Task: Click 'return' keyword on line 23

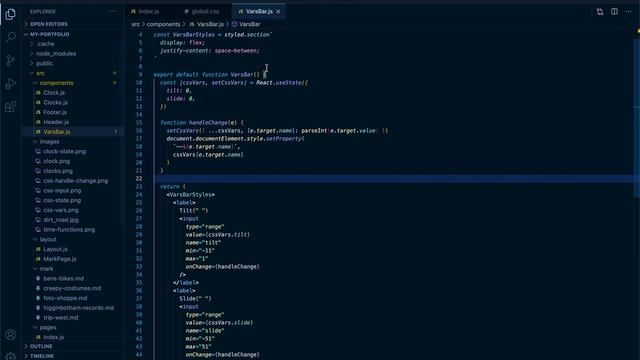Action: click(x=170, y=187)
